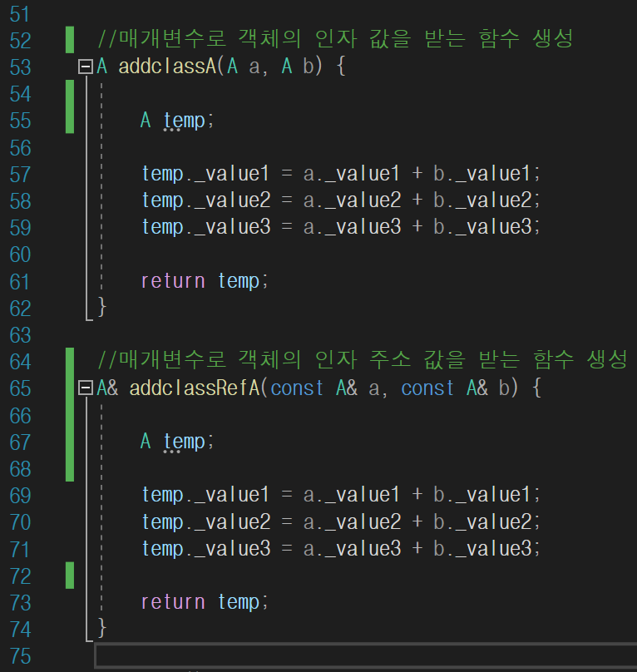This screenshot has height=672, width=637.
Task: Click the function name addclassRefA
Action: [195, 388]
